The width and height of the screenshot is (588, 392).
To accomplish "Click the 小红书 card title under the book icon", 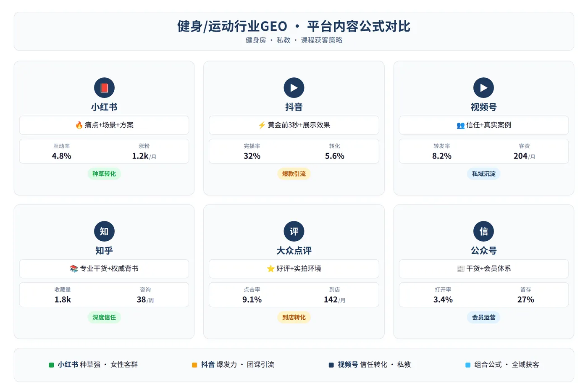I will 104,107.
